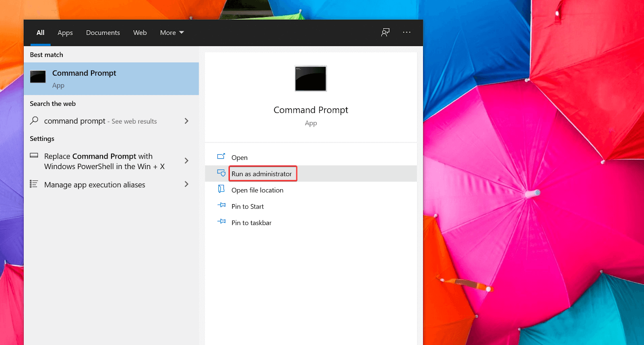Click the Open file location icon
The width and height of the screenshot is (644, 345).
coord(221,189)
